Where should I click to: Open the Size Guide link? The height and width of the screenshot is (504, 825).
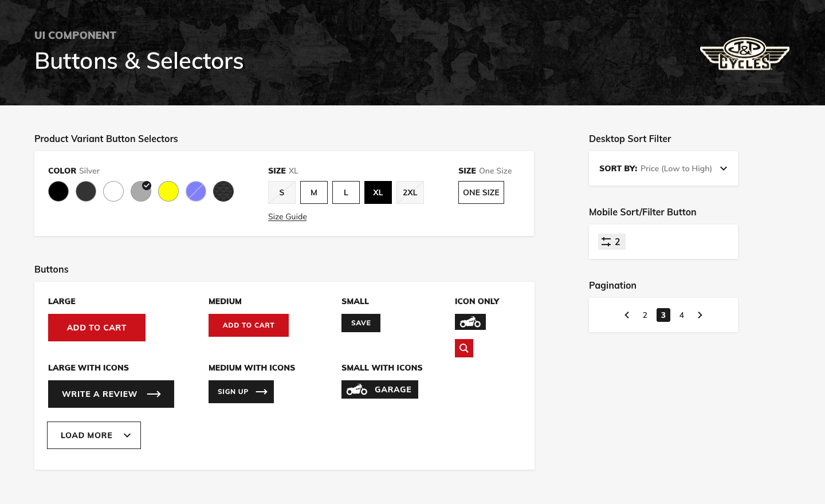pos(287,216)
